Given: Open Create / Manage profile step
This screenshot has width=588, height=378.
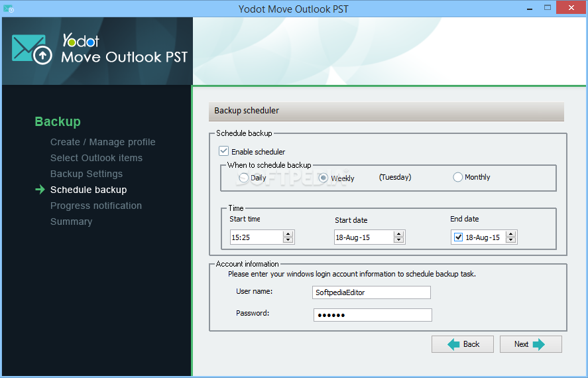Looking at the screenshot, I should pos(103,142).
